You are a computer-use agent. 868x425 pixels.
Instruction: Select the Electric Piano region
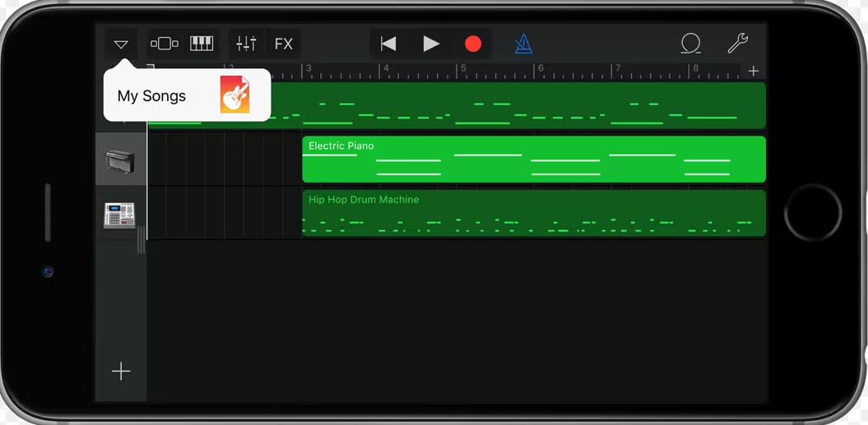point(534,159)
